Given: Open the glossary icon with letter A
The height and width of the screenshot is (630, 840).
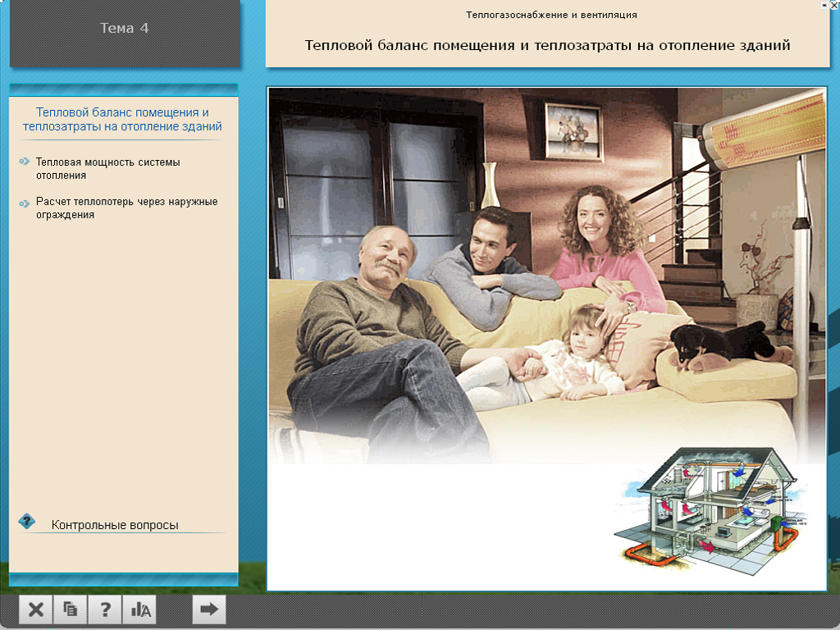Looking at the screenshot, I should 140,609.
